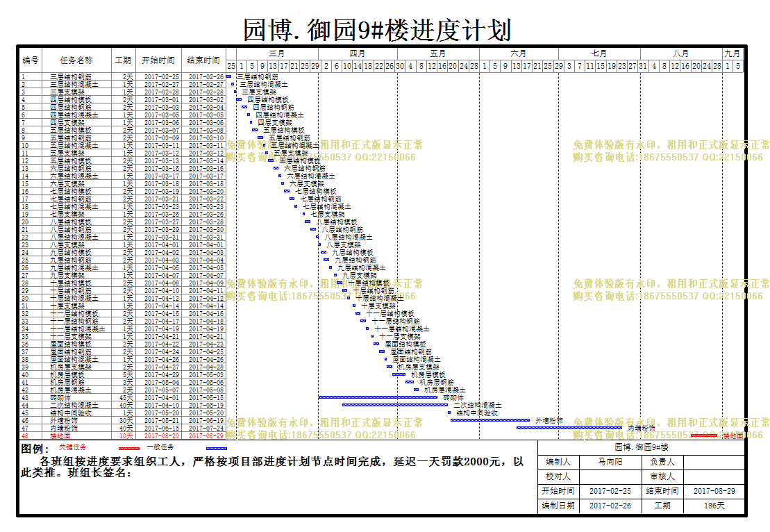Select the 四月 month header in the timeline

(x=358, y=53)
